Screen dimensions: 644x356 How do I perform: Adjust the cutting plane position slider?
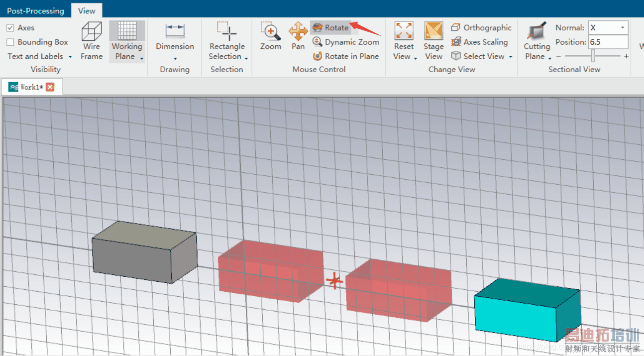[x=593, y=57]
